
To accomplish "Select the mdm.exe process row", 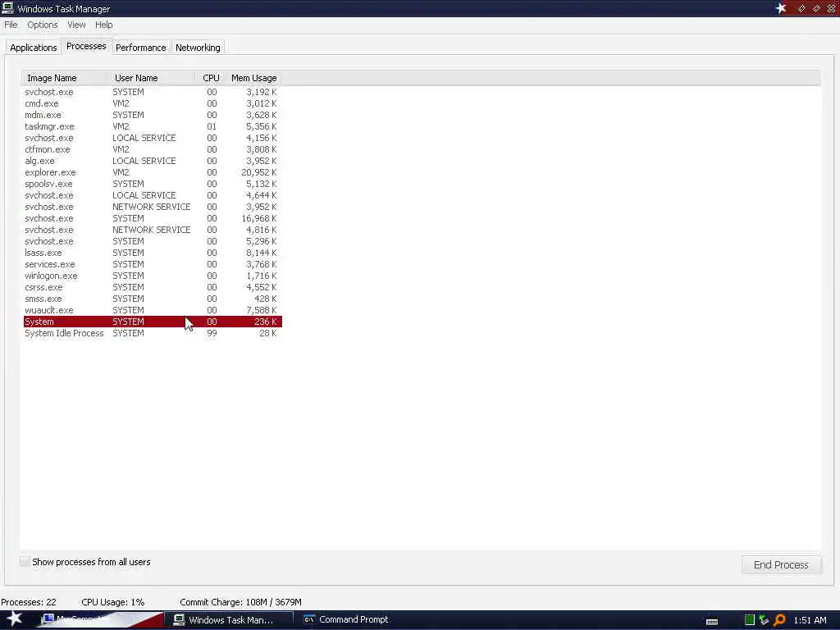I will click(x=153, y=115).
